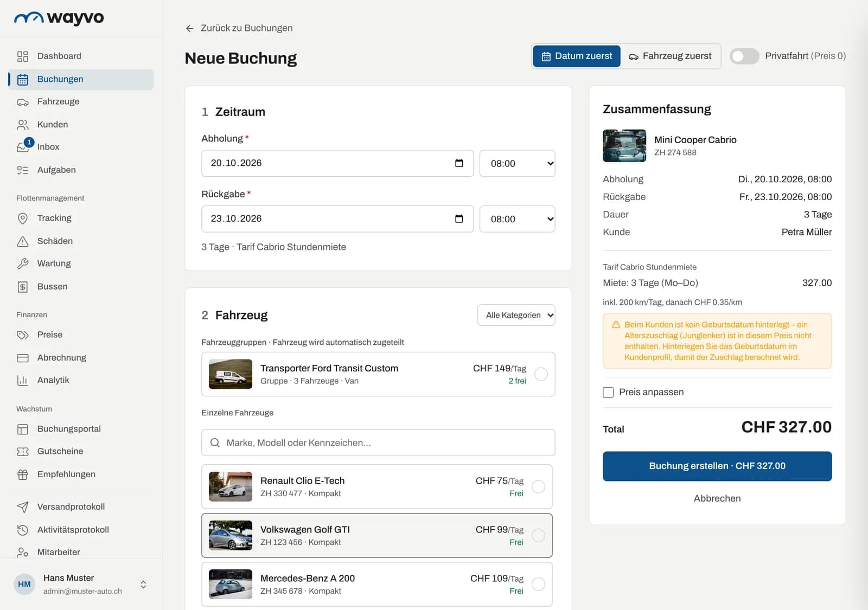The height and width of the screenshot is (610, 868).
Task: Click the Abrechnung credit card icon
Action: 22,358
